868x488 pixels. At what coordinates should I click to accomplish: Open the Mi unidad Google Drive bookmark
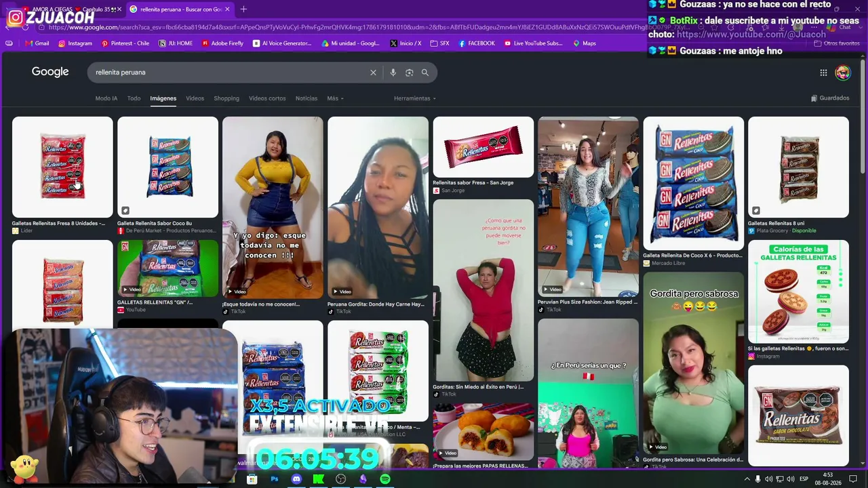[351, 43]
